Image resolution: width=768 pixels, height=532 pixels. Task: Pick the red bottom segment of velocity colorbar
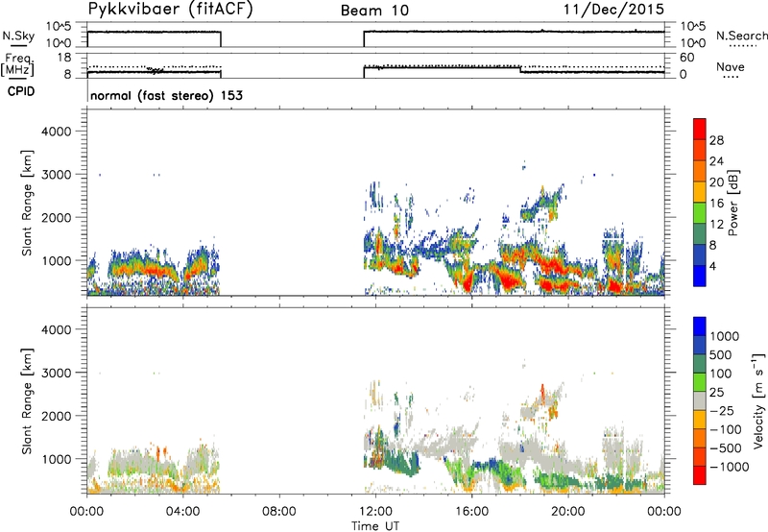click(700, 475)
